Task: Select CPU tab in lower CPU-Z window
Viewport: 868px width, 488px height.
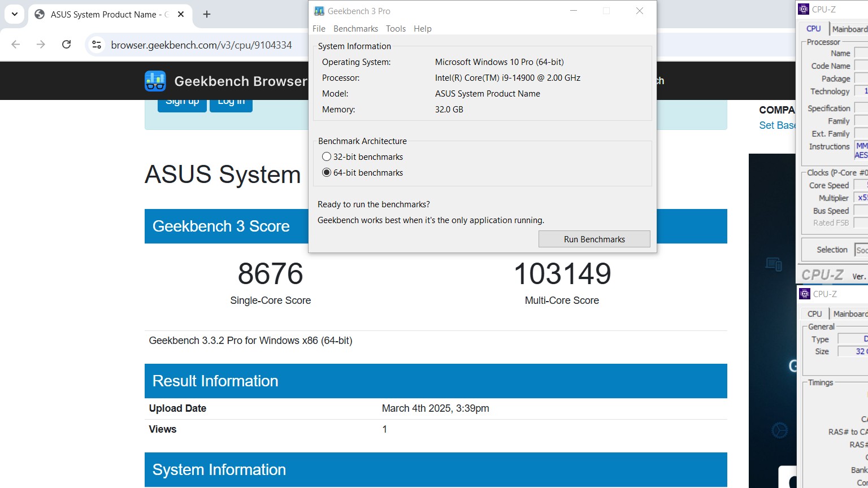Action: (815, 313)
